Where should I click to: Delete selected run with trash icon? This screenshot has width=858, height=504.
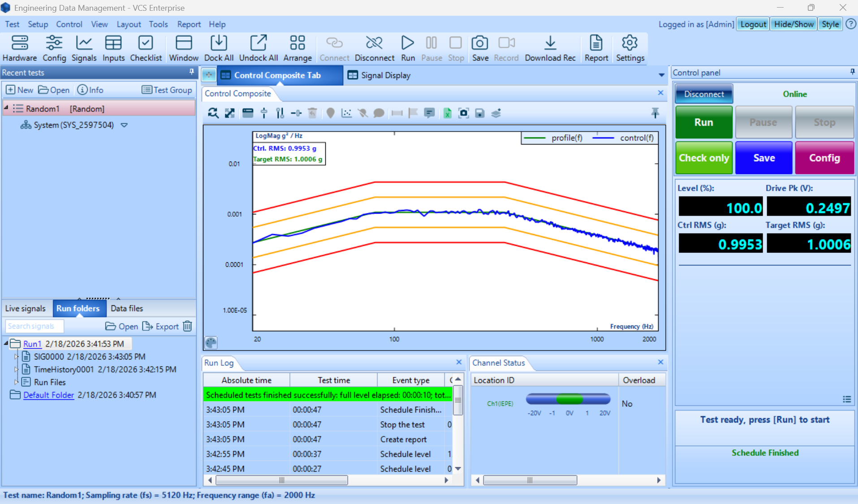pos(188,326)
